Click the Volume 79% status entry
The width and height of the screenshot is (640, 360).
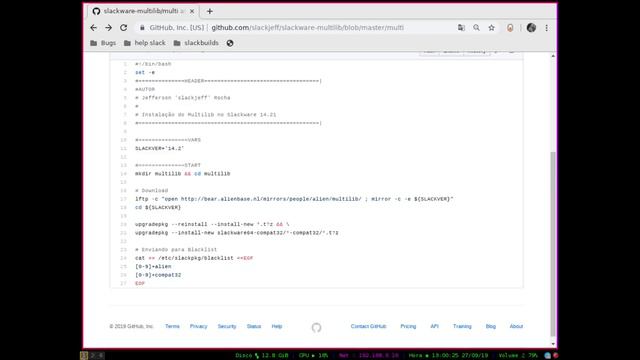point(518,356)
